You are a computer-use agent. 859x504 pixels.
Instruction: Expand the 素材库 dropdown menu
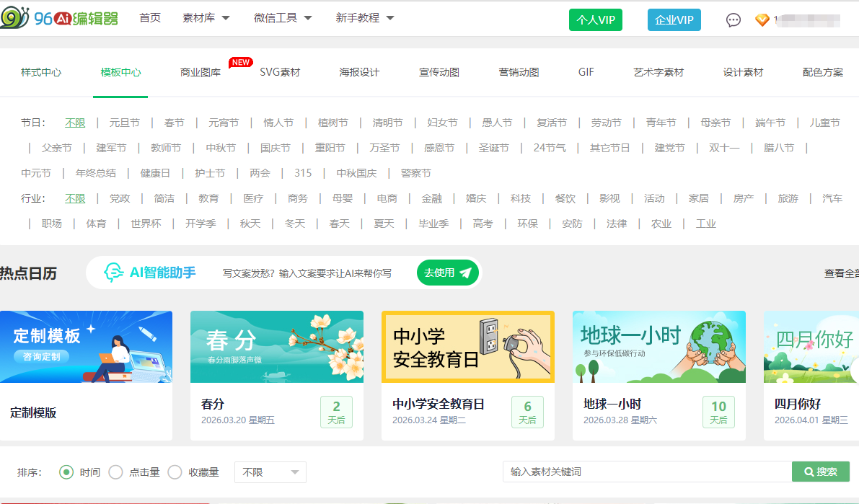pyautogui.click(x=206, y=18)
